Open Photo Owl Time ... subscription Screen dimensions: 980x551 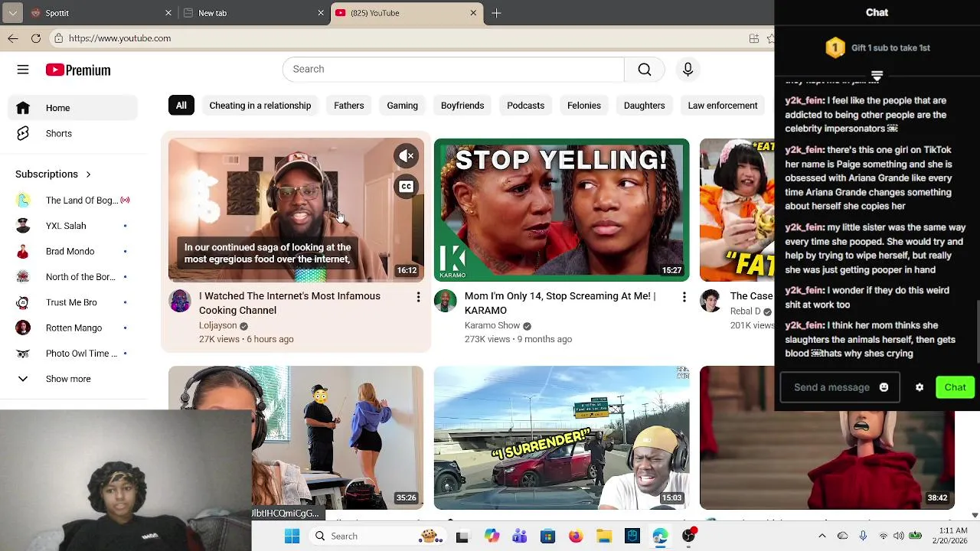pos(73,354)
